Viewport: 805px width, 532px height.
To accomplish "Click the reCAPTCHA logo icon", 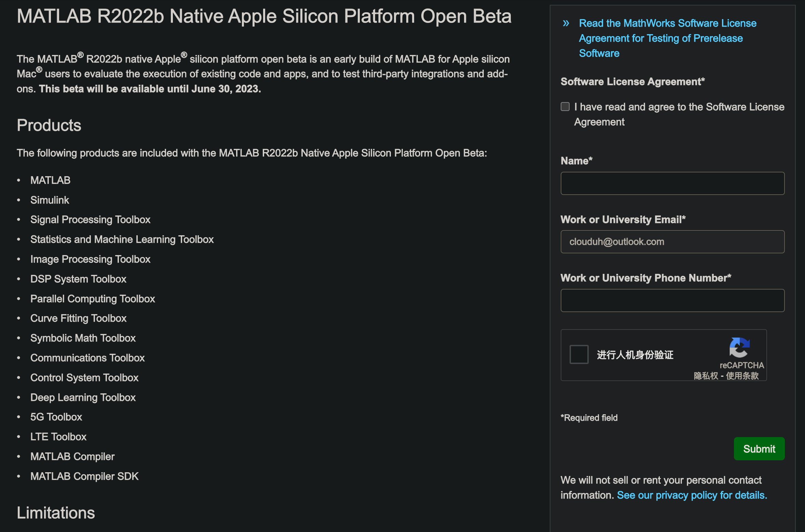I will 739,347.
